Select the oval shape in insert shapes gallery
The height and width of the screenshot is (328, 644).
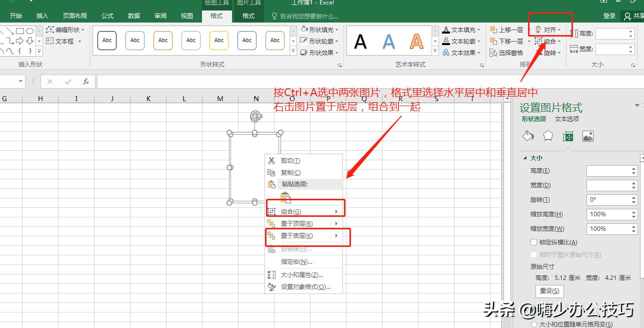(30, 31)
